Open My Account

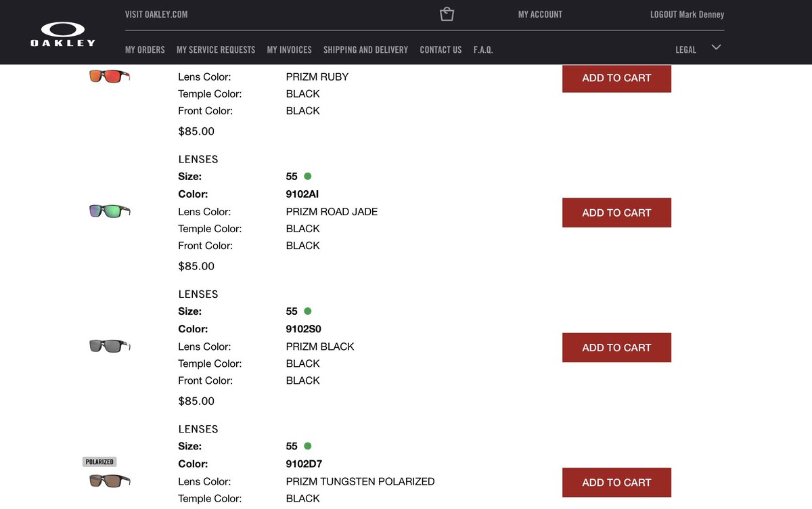point(540,14)
